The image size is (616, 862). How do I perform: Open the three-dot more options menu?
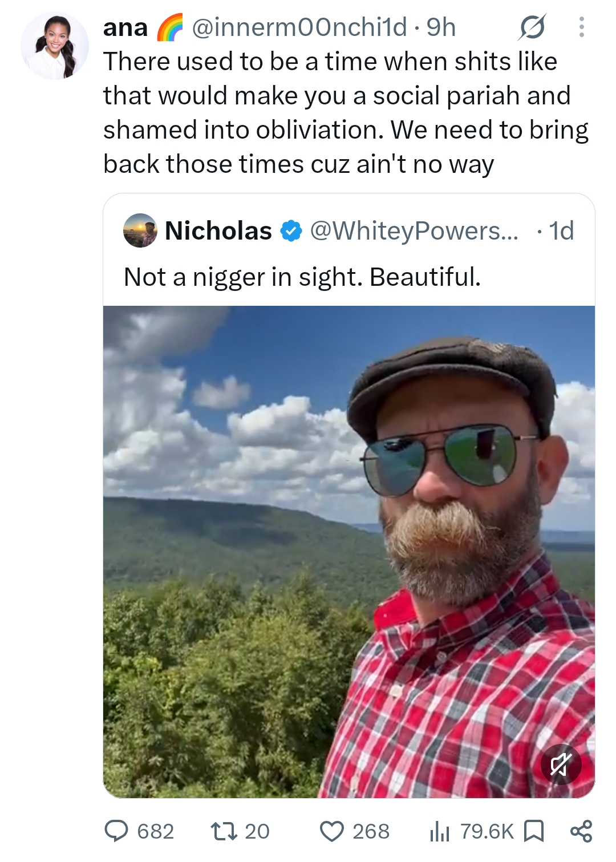pos(581,27)
